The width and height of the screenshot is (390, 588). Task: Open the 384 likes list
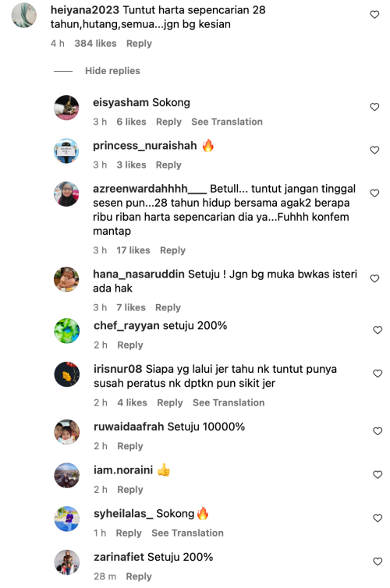(95, 44)
